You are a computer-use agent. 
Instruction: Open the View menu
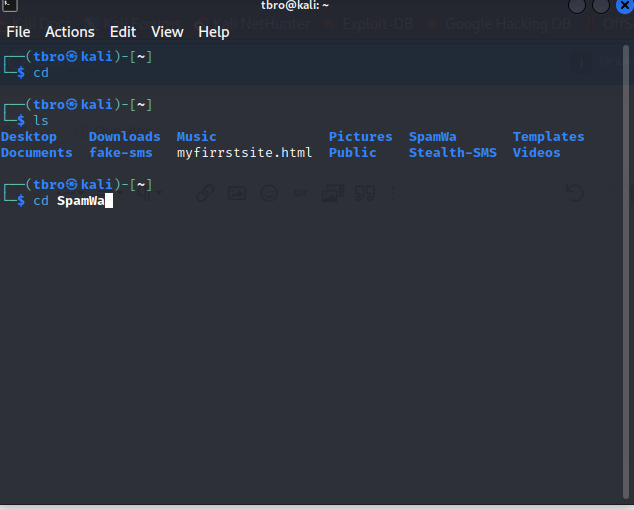point(167,32)
